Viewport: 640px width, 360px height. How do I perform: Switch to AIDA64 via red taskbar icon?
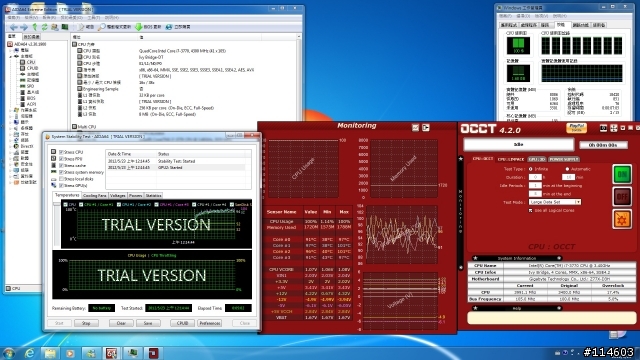[x=111, y=353]
